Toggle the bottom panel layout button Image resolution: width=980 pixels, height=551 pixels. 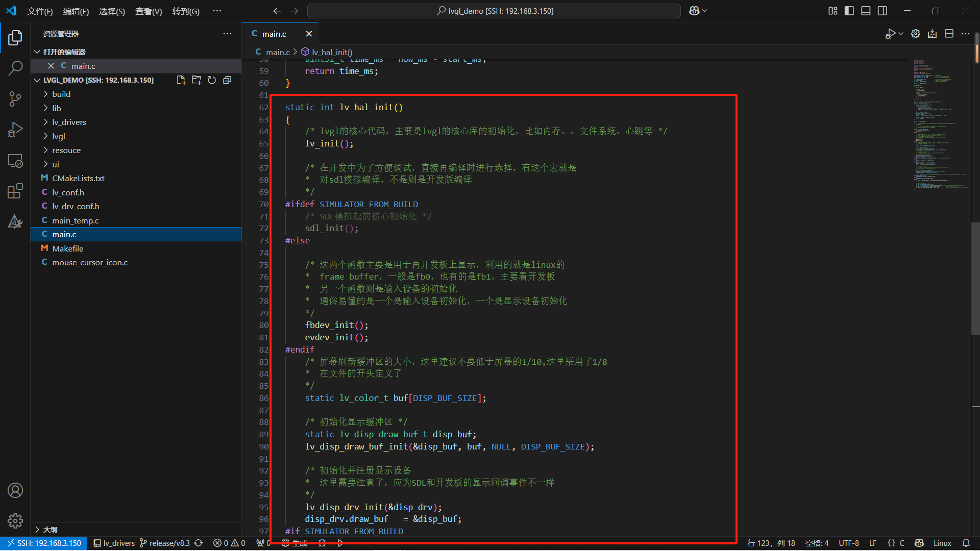pyautogui.click(x=866, y=11)
